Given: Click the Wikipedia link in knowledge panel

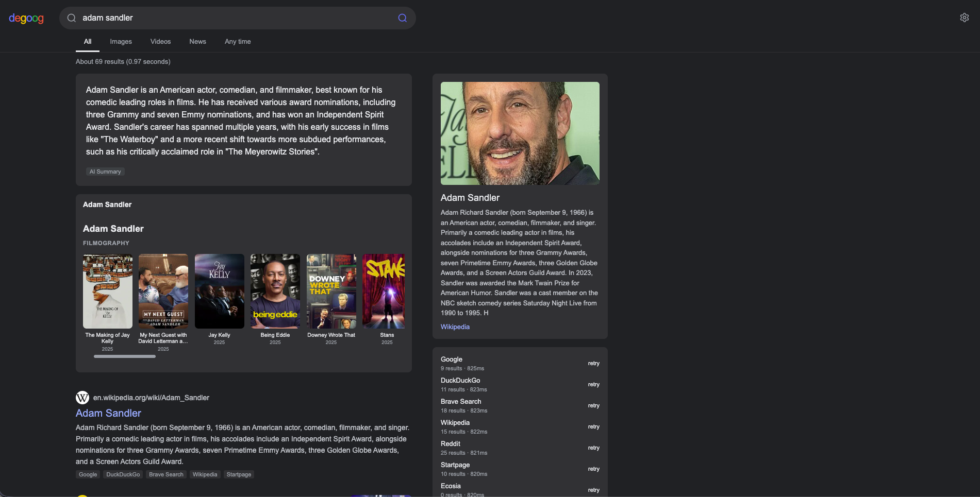Looking at the screenshot, I should click(x=455, y=327).
